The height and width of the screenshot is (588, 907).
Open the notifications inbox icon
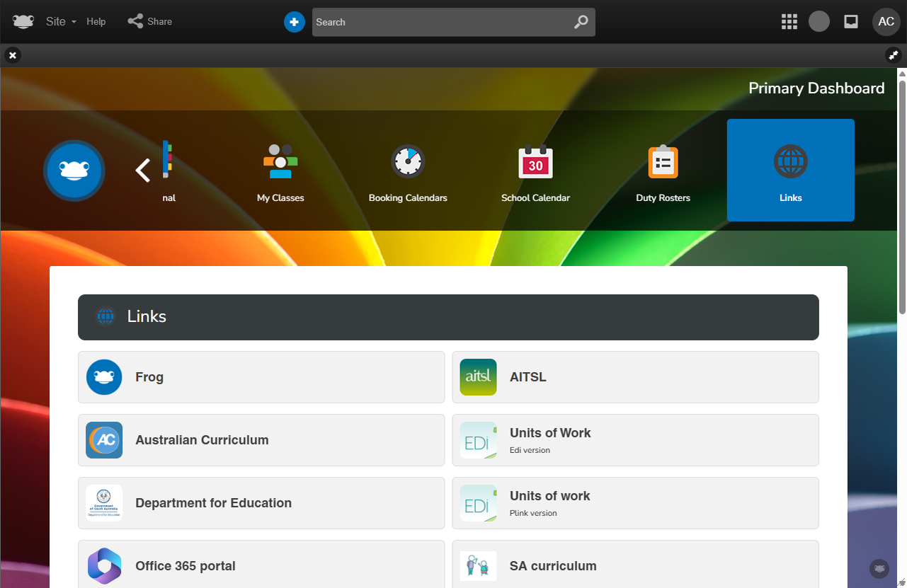pyautogui.click(x=851, y=22)
